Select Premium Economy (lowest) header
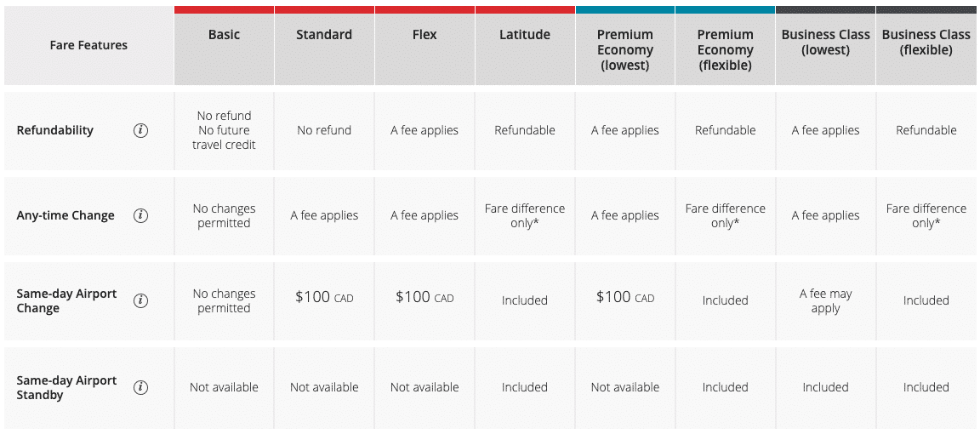The image size is (980, 434). point(625,49)
